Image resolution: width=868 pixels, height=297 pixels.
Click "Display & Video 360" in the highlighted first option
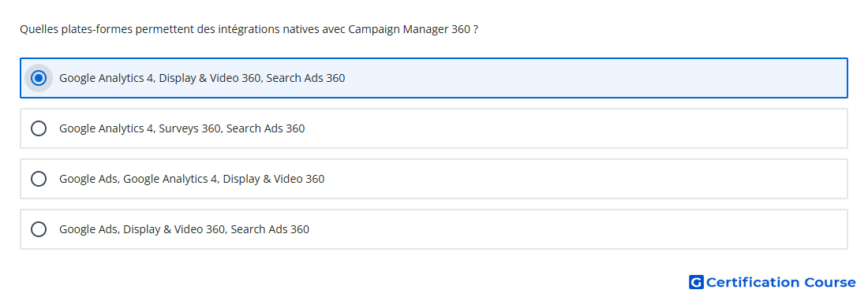(x=210, y=78)
